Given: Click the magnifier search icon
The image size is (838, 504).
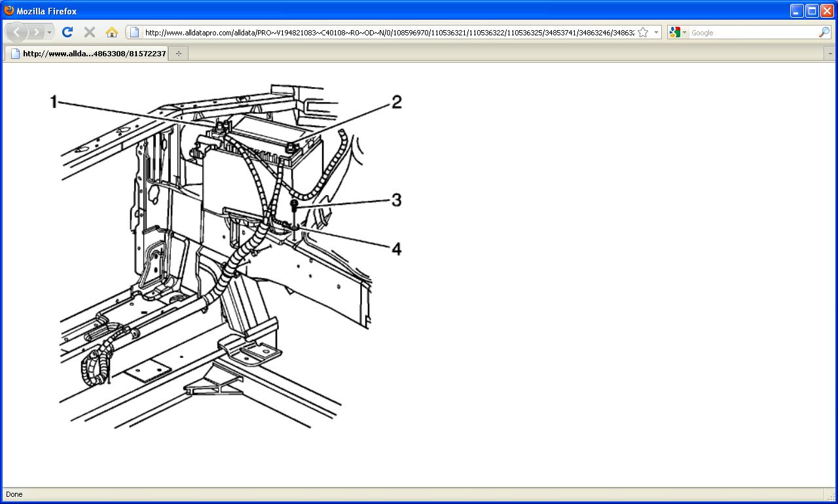Looking at the screenshot, I should (x=824, y=32).
